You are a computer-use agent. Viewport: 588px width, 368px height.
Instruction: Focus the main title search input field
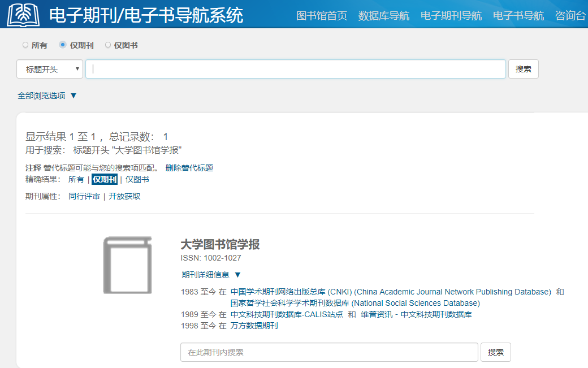pyautogui.click(x=296, y=69)
